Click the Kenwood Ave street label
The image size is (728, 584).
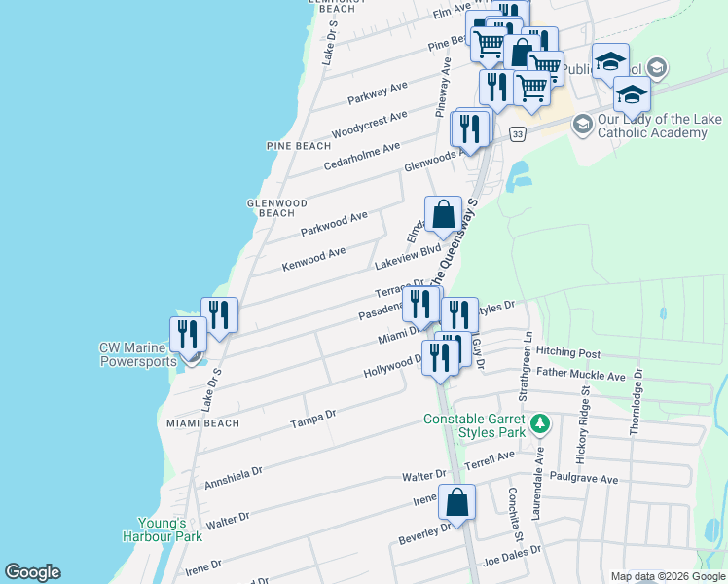pyautogui.click(x=313, y=259)
